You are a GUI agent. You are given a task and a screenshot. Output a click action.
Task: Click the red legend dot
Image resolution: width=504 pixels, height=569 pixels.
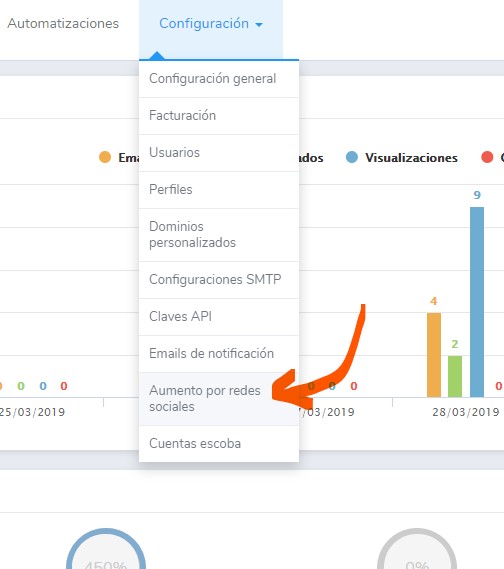coord(487,157)
